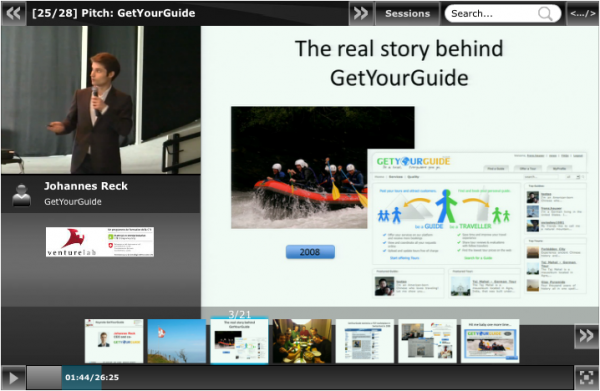Skip to next session with double-right arrow

[360, 13]
